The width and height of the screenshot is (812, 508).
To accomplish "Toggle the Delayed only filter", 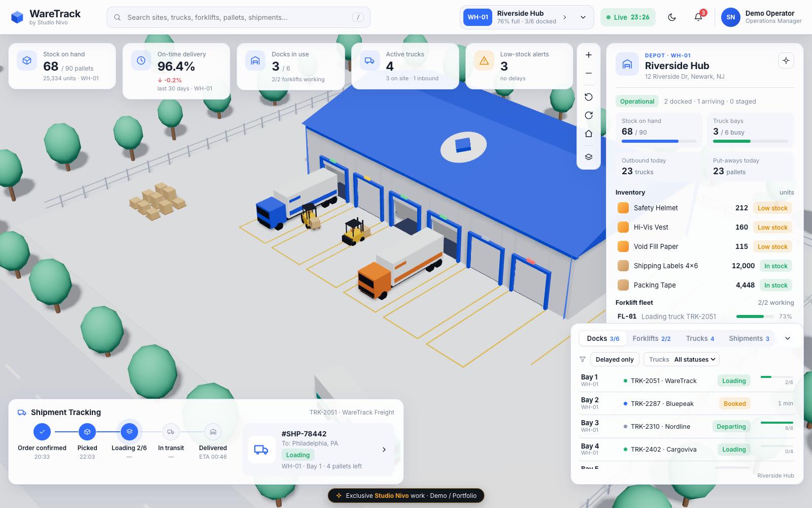I will (615, 359).
